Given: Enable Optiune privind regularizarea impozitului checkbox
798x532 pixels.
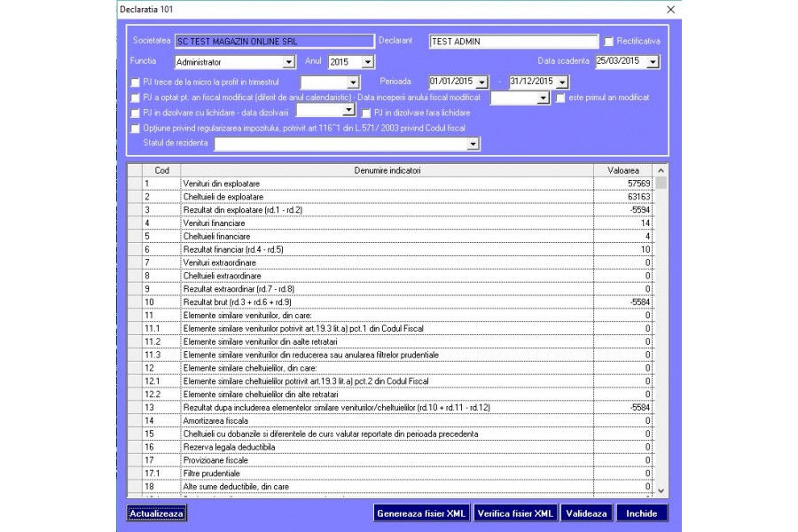Looking at the screenshot, I should [135, 129].
